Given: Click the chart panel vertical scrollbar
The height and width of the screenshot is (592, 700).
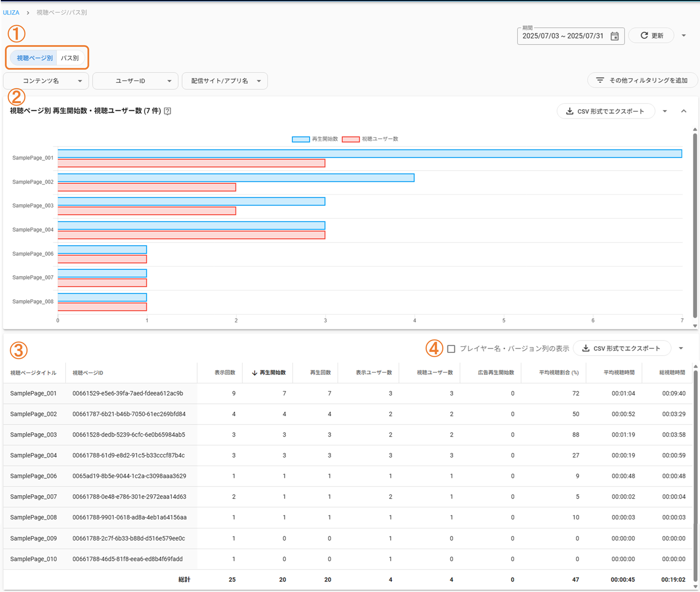Looking at the screenshot, I should pyautogui.click(x=695, y=226).
